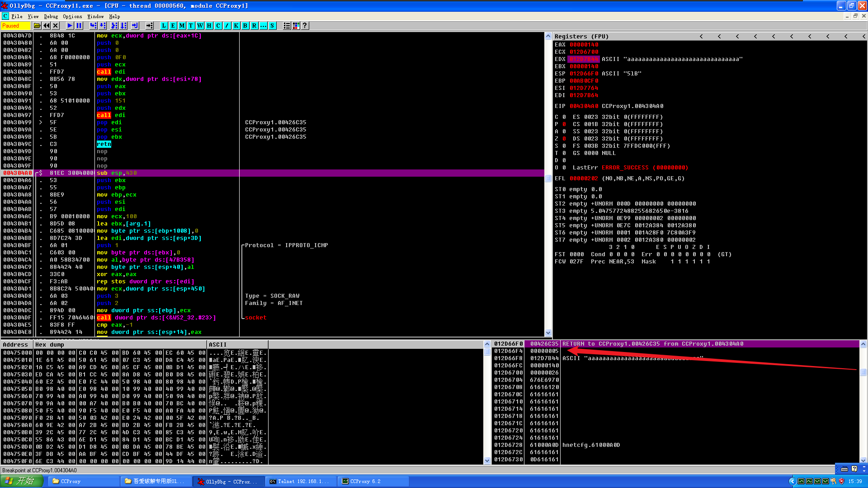Toggle the S flag value in registers

pyautogui.click(x=564, y=146)
